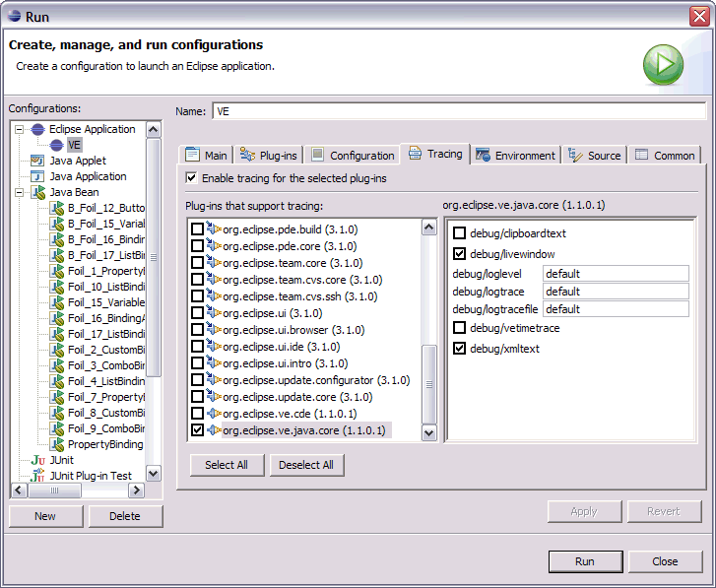Select the JUnit configuration type icon
The height and width of the screenshot is (588, 716).
37,460
